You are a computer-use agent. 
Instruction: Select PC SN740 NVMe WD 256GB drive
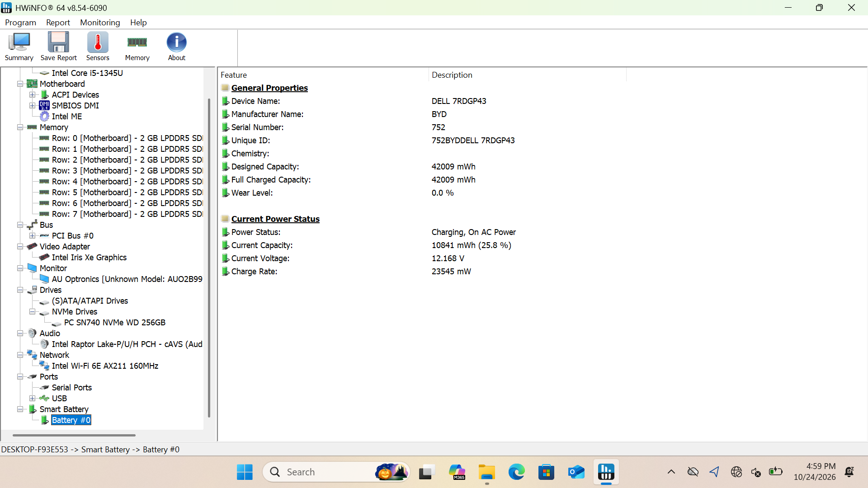click(x=115, y=323)
